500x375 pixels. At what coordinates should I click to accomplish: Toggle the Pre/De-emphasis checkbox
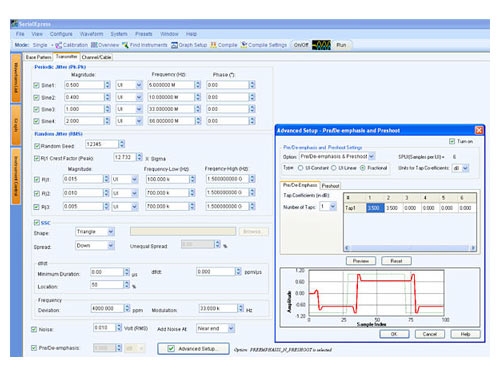[x=34, y=348]
